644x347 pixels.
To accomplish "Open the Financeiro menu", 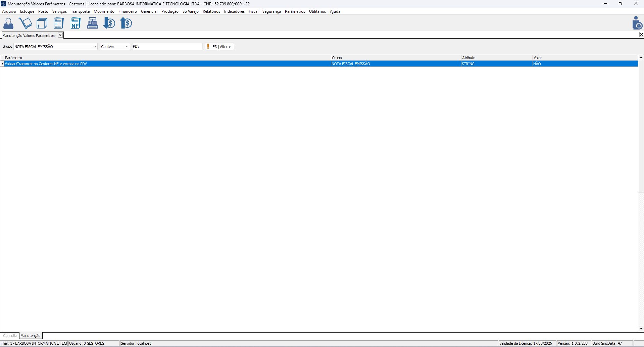I will 128,11.
